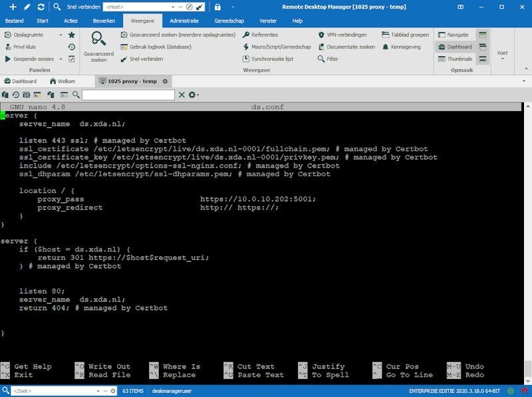
Task: Click Gebruik logboek (database)
Action: [156, 47]
